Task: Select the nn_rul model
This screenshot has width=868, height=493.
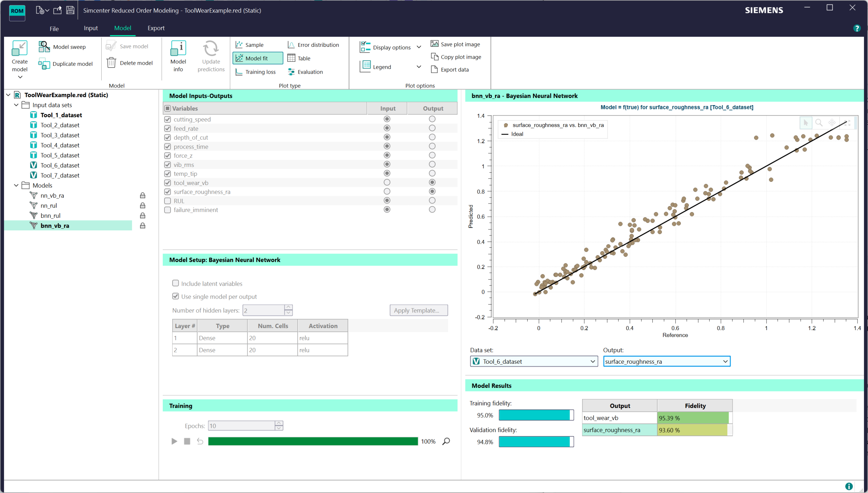Action: (48, 206)
